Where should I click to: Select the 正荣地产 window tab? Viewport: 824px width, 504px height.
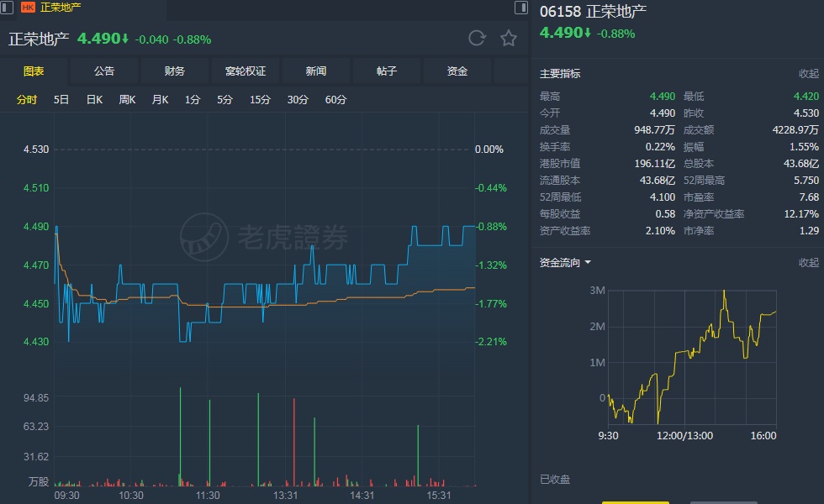61,7
